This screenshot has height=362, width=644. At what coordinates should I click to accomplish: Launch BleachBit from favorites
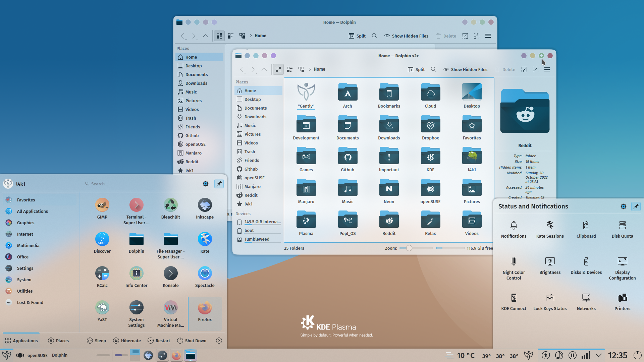click(x=171, y=208)
